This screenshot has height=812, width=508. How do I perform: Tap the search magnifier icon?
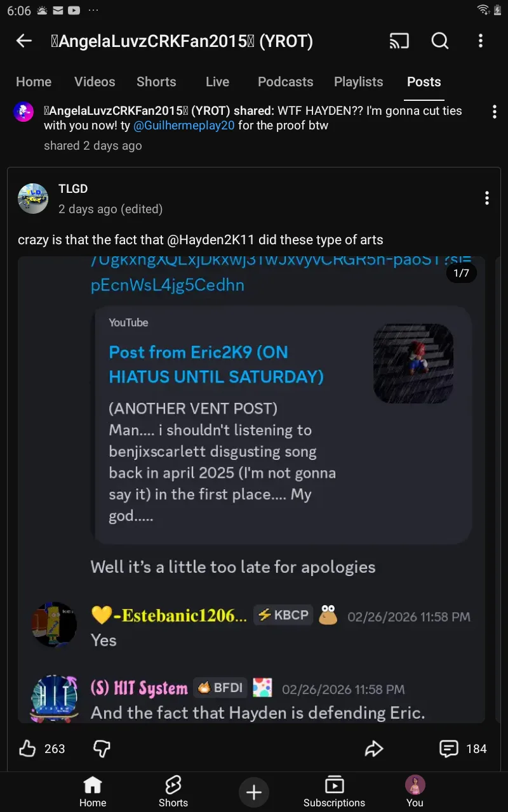point(440,41)
